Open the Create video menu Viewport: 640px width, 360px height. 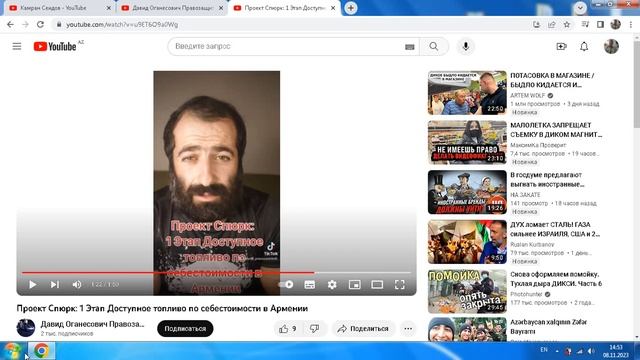[x=562, y=47]
